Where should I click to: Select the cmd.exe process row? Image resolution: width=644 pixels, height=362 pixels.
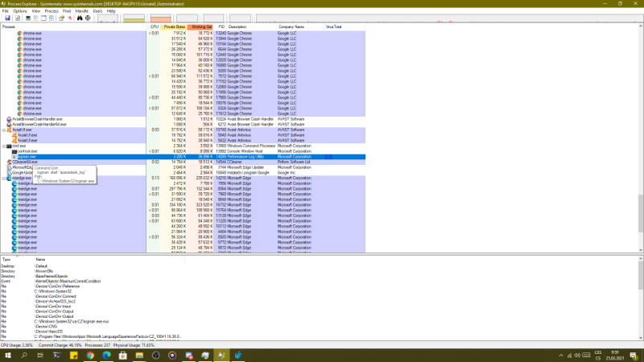pos(183,146)
